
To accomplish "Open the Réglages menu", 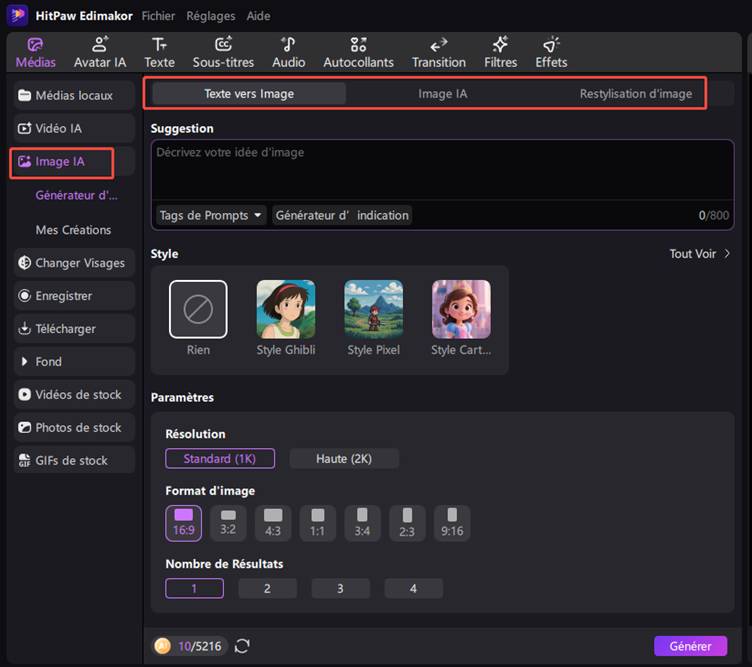I will 211,16.
